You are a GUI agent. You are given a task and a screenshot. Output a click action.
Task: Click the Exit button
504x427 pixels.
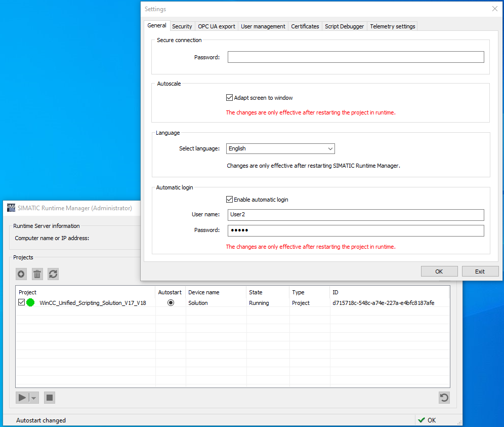pyautogui.click(x=480, y=271)
